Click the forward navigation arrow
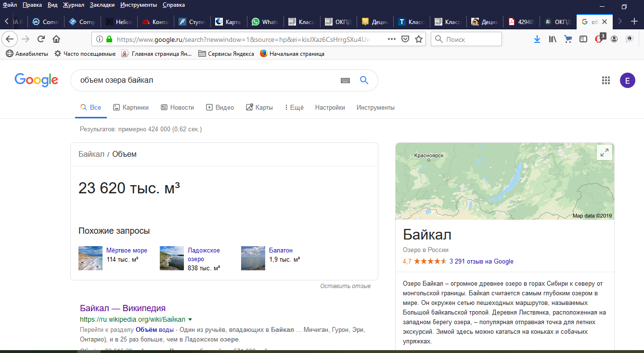This screenshot has height=353, width=644. 26,39
